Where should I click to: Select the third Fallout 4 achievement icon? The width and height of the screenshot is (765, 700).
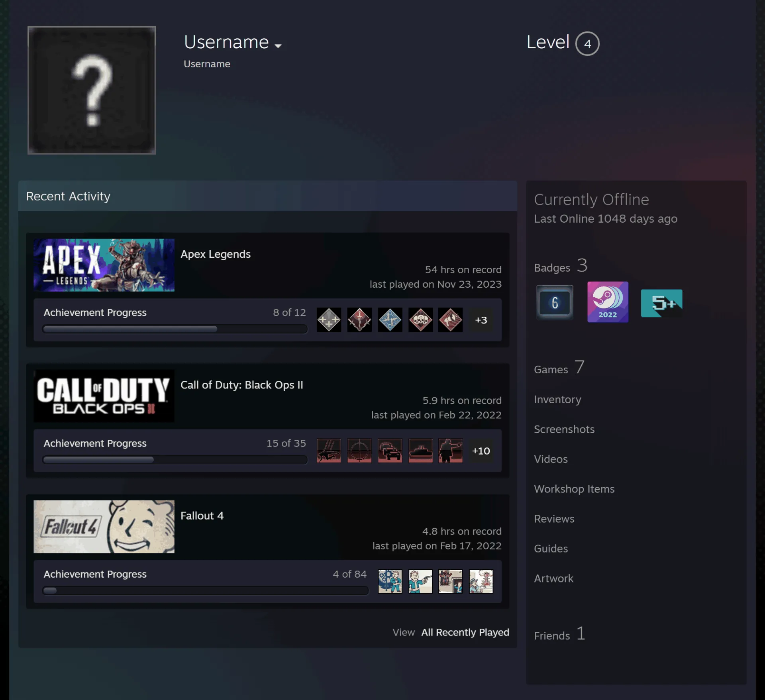pos(451,581)
